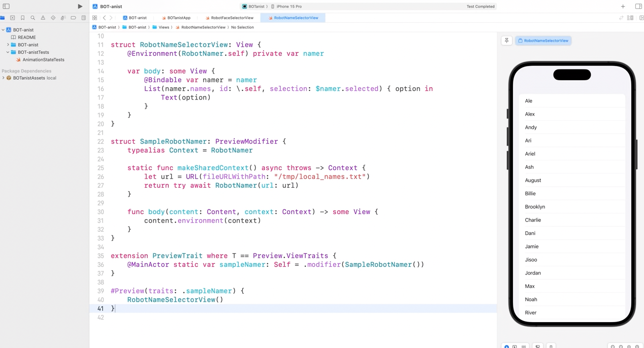Open the adjust editor options menu
The height and width of the screenshot is (348, 644).
pyautogui.click(x=630, y=18)
